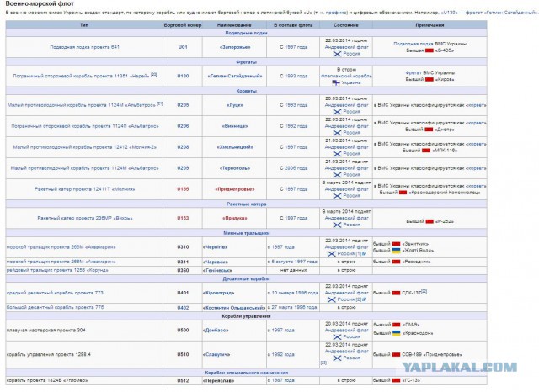Open the «Костянтин Ольшанський» ship name link
539x392 pixels.
pyautogui.click(x=234, y=308)
